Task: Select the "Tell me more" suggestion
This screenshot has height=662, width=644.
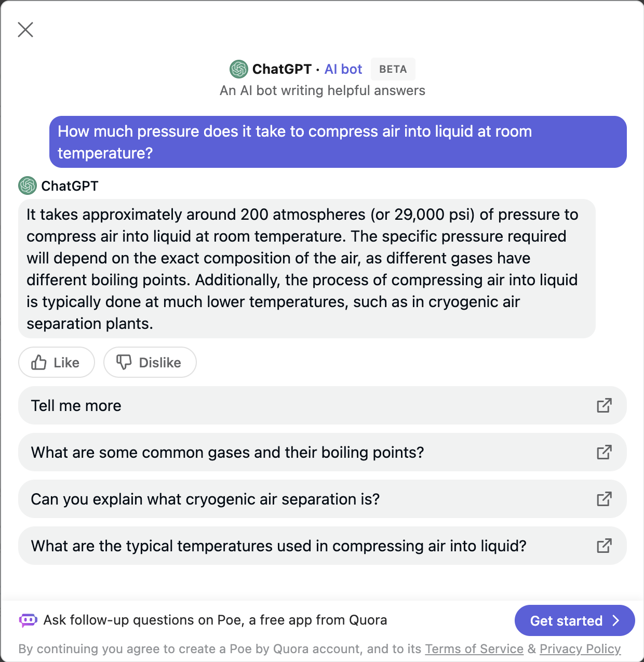Action: [76, 406]
